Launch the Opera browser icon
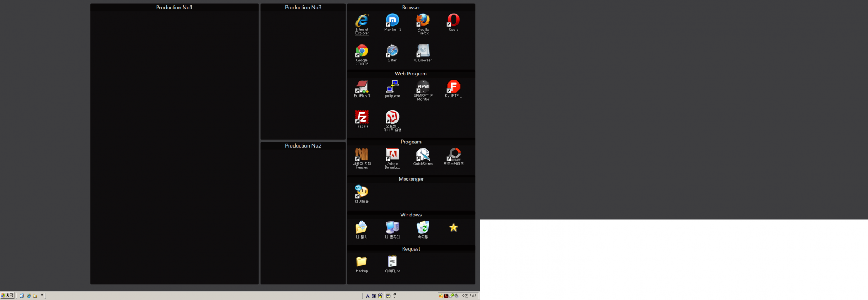This screenshot has height=300, width=868. (454, 21)
